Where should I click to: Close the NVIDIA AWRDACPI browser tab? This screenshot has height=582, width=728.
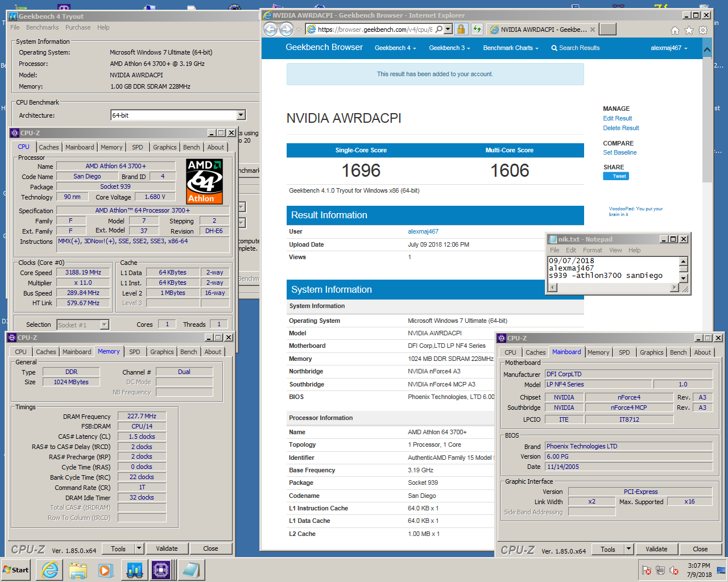point(593,30)
